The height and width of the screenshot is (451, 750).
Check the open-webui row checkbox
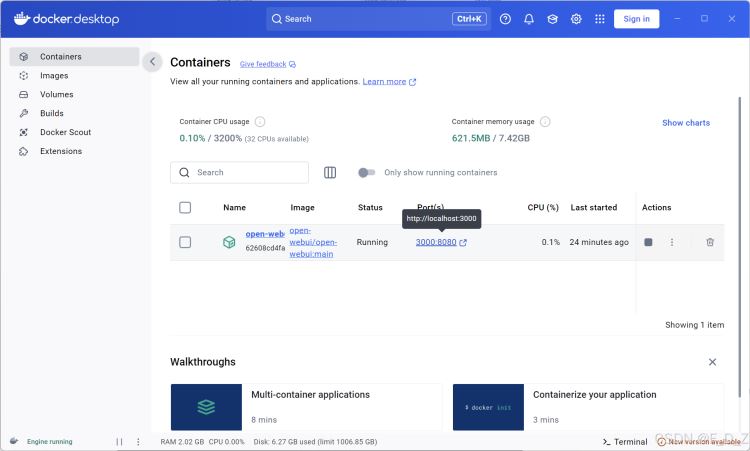(185, 242)
